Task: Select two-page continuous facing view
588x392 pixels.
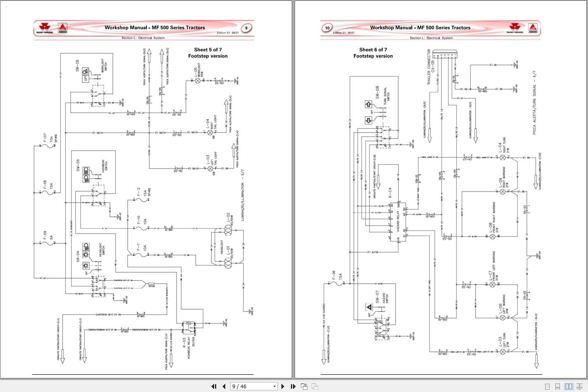Action: coord(579,387)
